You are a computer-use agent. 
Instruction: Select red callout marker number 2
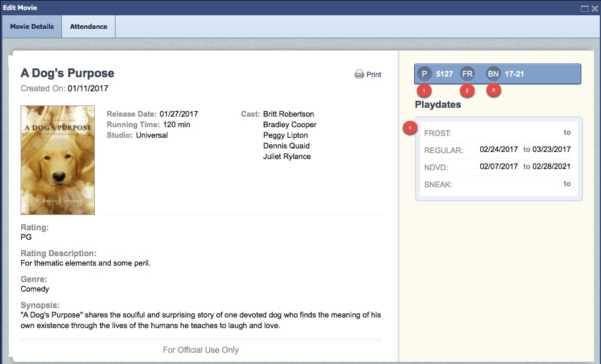[x=467, y=91]
